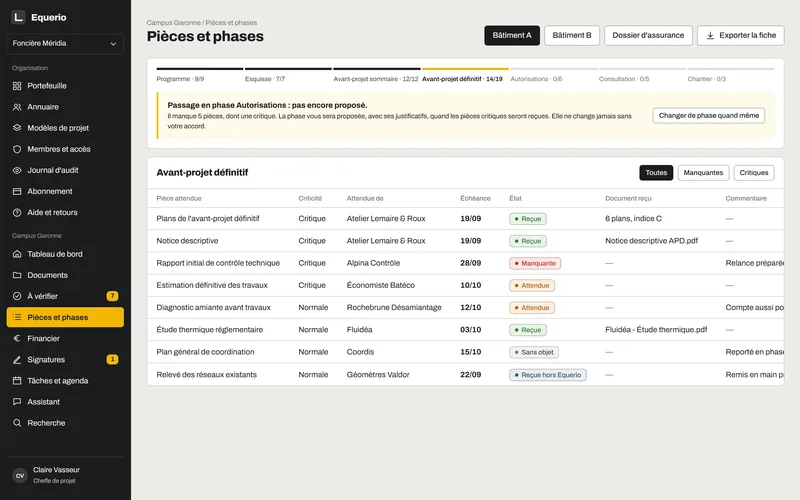Click the CV user avatar
The width and height of the screenshot is (800, 500).
pyautogui.click(x=19, y=476)
